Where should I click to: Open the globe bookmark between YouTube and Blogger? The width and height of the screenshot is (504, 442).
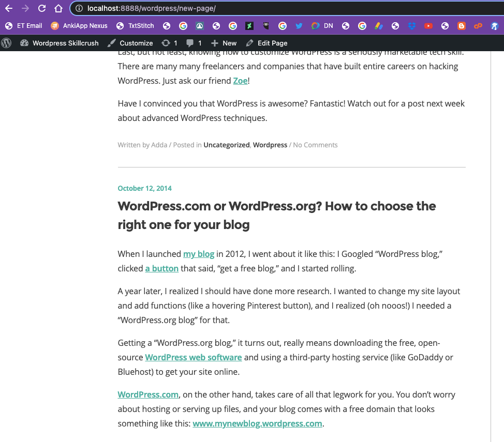[x=445, y=26]
